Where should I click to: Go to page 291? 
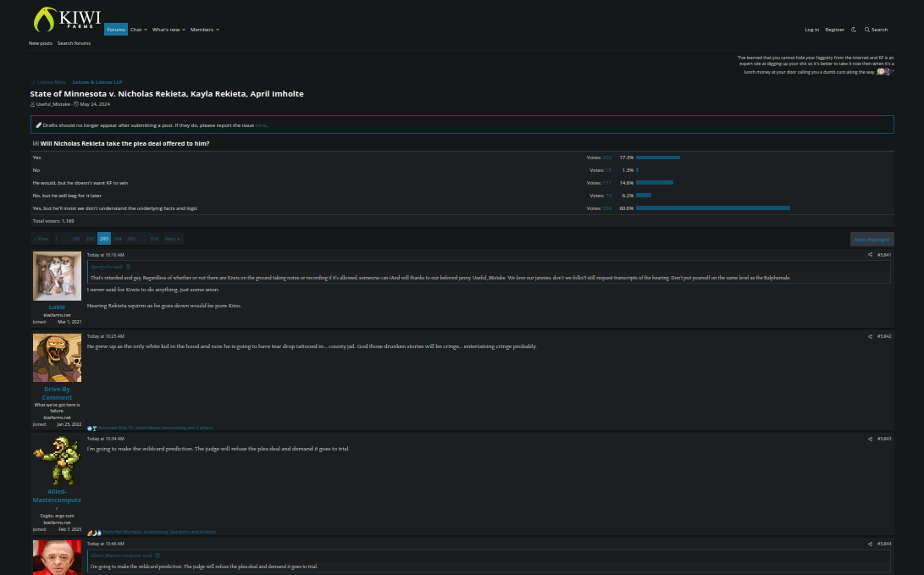coord(76,239)
